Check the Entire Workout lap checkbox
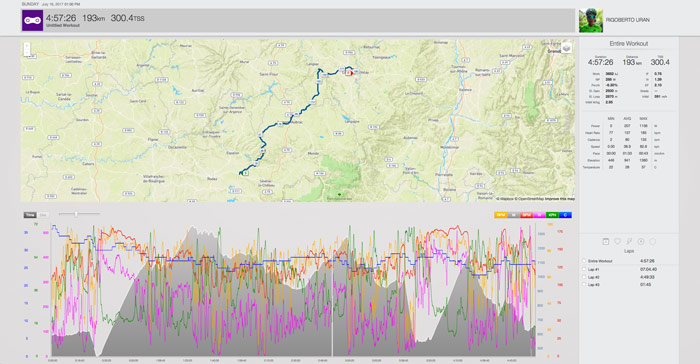The width and height of the screenshot is (700, 364). [x=583, y=261]
